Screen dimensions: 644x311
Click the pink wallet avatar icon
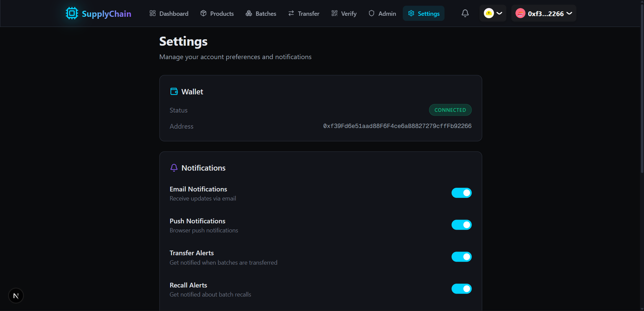520,13
